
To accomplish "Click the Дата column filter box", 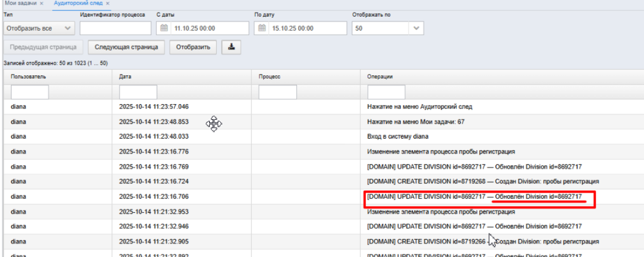I will [138, 92].
